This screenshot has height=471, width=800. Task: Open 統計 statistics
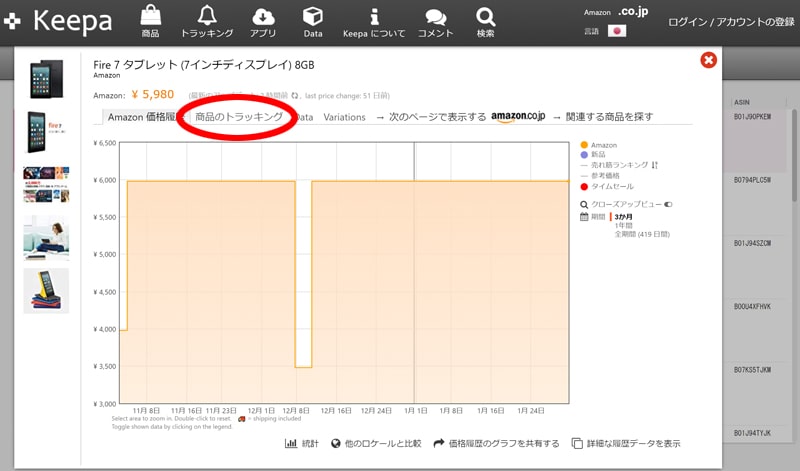click(302, 443)
